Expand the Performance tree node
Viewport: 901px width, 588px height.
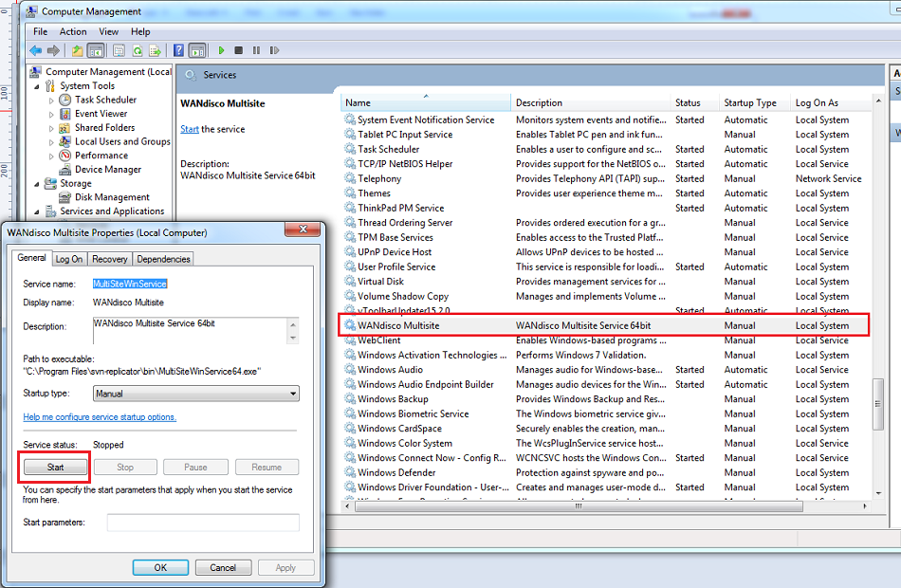(x=51, y=156)
